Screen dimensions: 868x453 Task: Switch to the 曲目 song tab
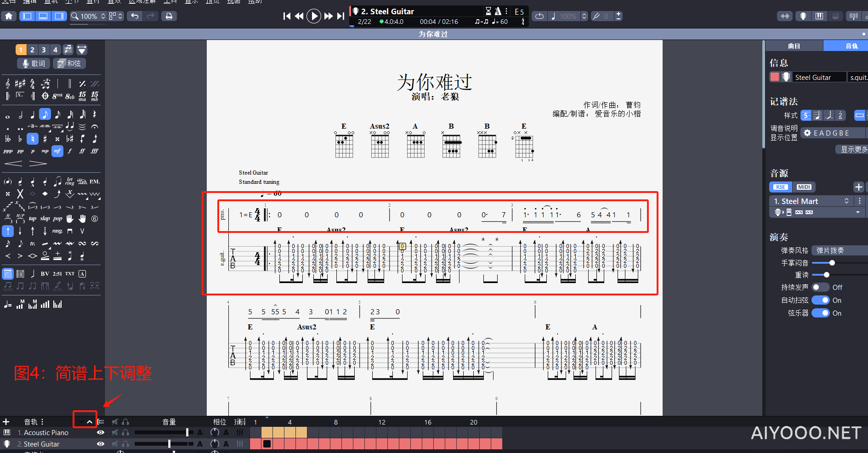click(794, 46)
